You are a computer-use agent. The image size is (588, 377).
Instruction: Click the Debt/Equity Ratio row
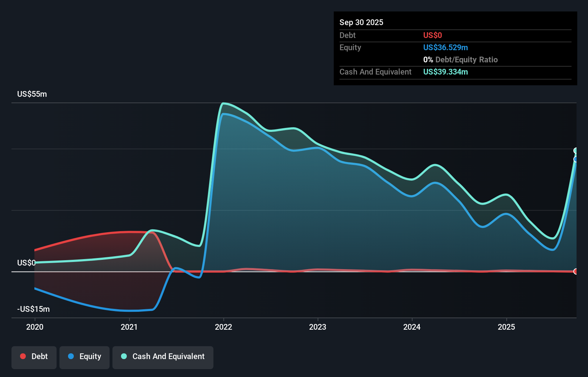[461, 59]
